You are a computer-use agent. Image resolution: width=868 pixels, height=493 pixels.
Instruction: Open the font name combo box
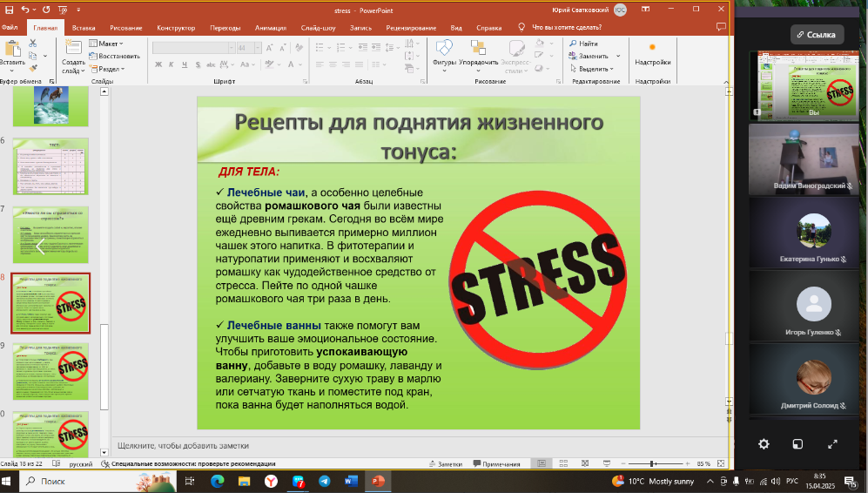pyautogui.click(x=194, y=48)
